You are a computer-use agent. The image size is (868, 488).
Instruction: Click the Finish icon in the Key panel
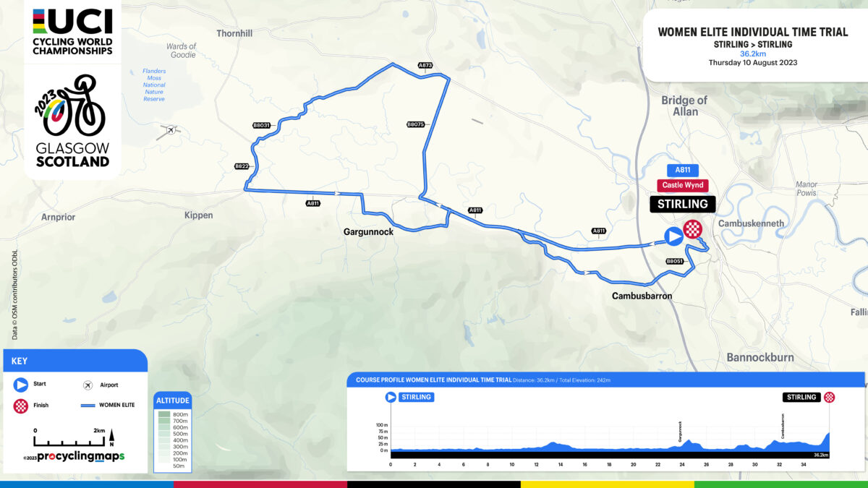coord(21,406)
